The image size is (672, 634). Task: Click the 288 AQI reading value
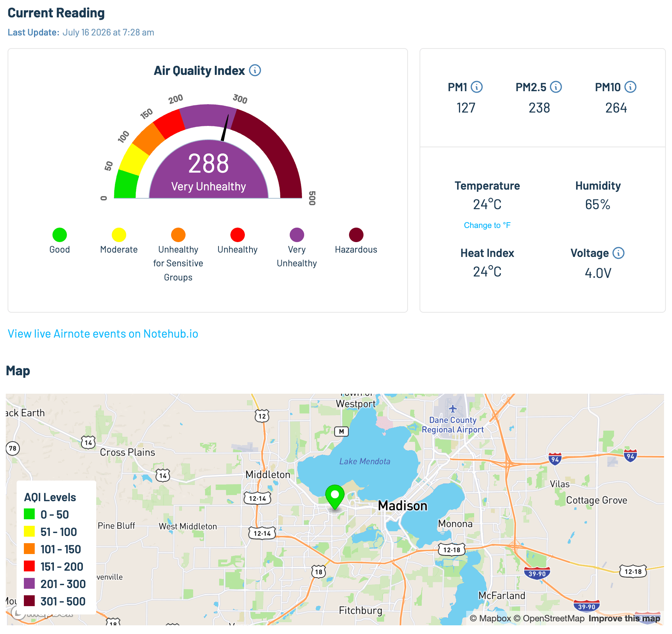(x=209, y=164)
